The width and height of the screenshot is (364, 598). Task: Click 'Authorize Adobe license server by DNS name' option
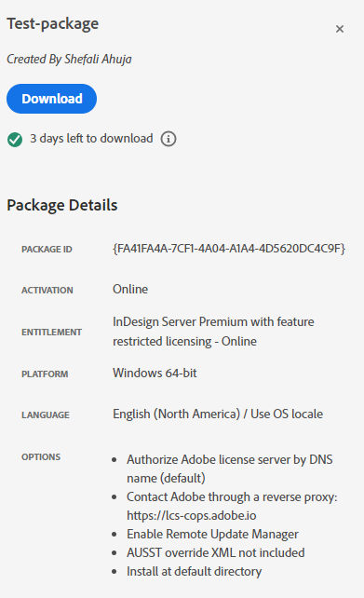coord(229,469)
